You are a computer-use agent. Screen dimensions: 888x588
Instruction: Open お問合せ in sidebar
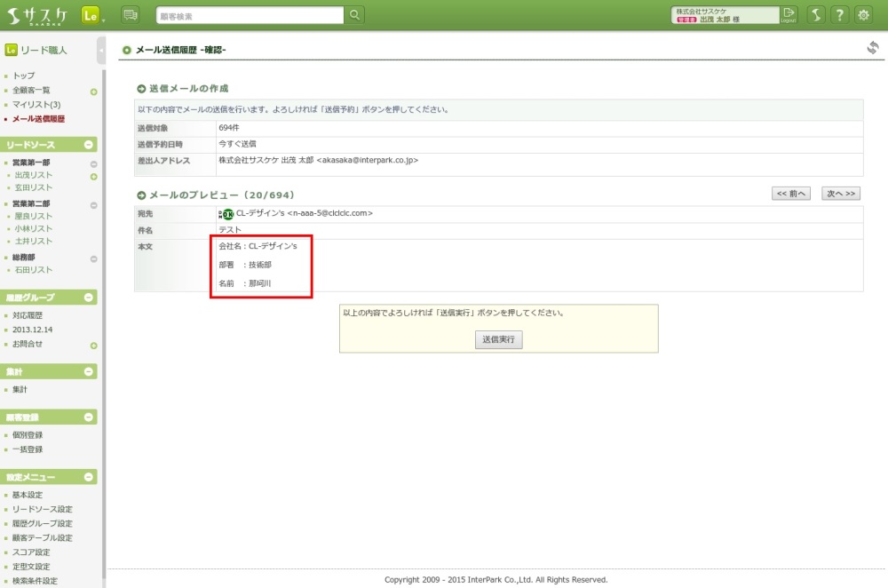[28, 344]
